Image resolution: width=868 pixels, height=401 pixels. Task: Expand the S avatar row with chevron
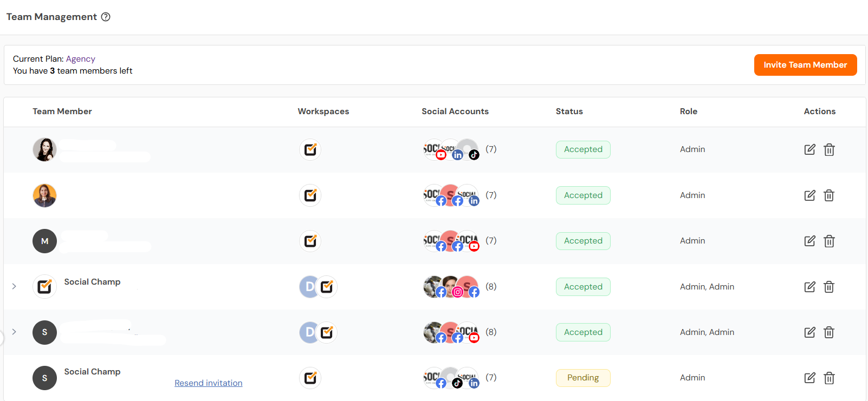[x=14, y=332]
